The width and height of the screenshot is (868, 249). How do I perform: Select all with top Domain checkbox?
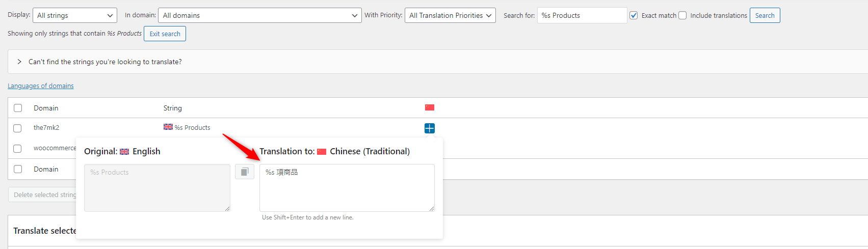(x=18, y=108)
